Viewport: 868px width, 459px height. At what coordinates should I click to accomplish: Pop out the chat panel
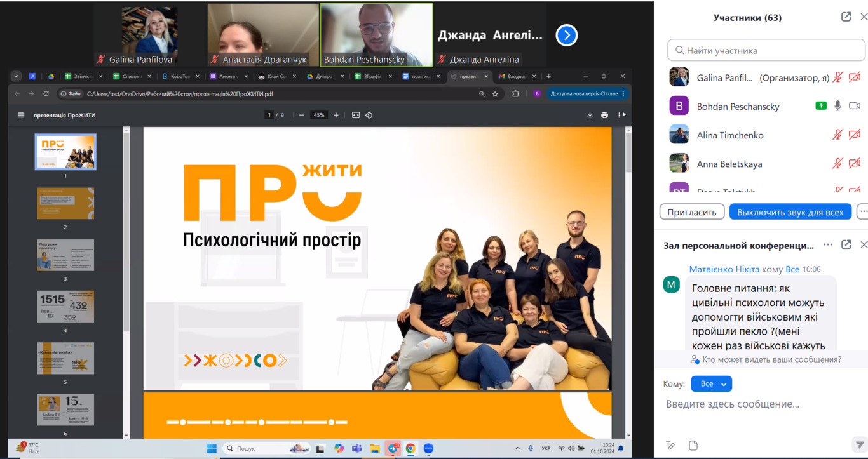(846, 244)
